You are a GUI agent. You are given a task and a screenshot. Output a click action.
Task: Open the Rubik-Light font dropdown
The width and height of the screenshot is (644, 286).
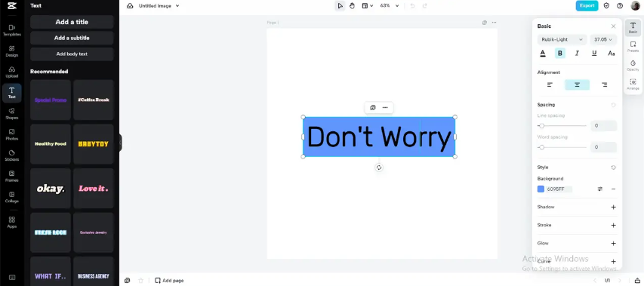[562, 39]
